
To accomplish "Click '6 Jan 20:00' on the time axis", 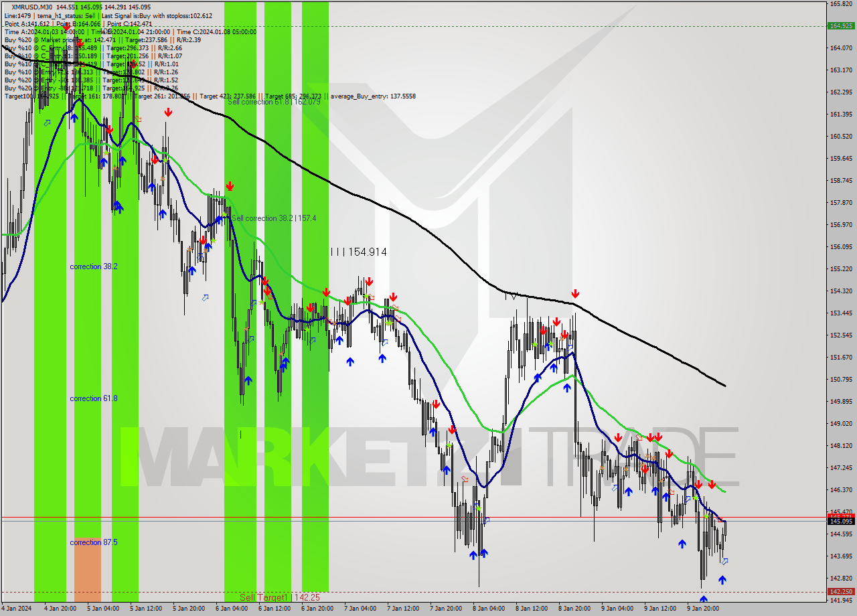I will click(317, 609).
